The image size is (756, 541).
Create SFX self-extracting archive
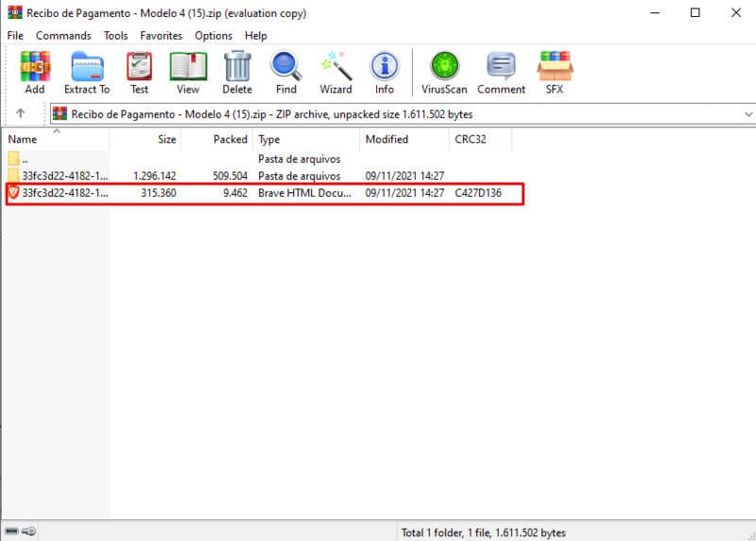(555, 66)
